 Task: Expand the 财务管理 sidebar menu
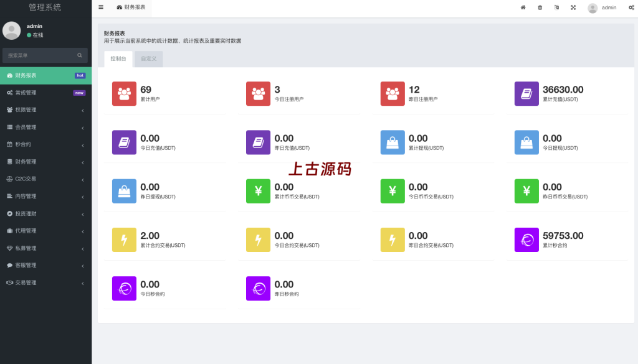click(x=45, y=162)
